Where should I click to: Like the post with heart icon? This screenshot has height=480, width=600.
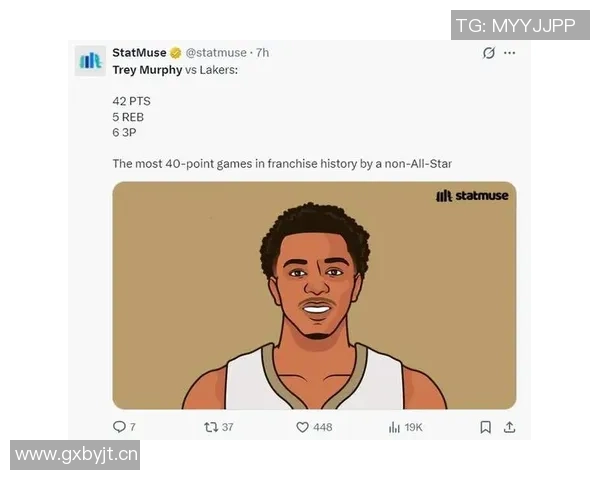pos(302,427)
